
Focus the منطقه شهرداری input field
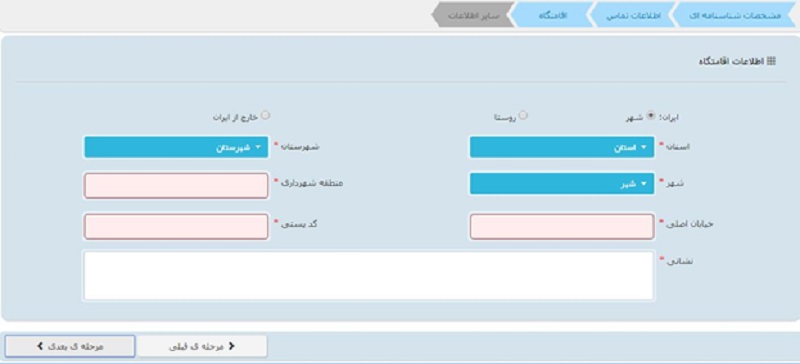176,185
